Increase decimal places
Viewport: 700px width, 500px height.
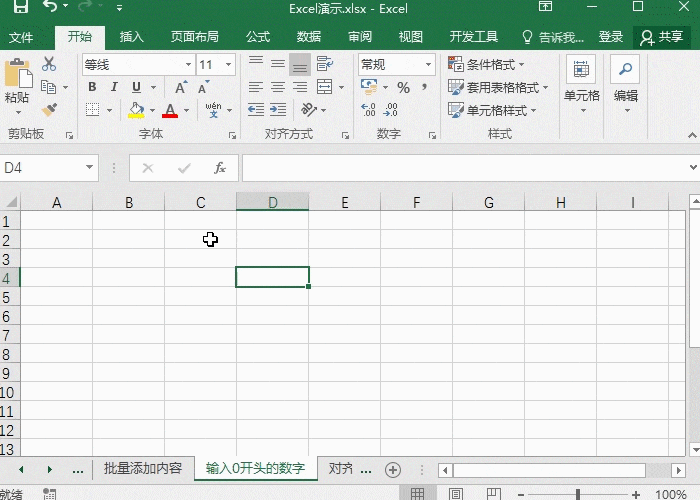369,110
